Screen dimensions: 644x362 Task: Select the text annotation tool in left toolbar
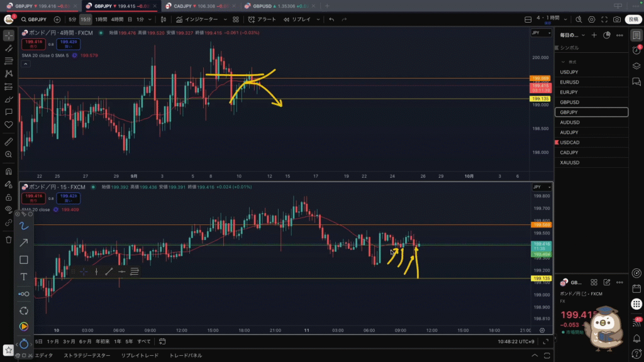[9, 112]
